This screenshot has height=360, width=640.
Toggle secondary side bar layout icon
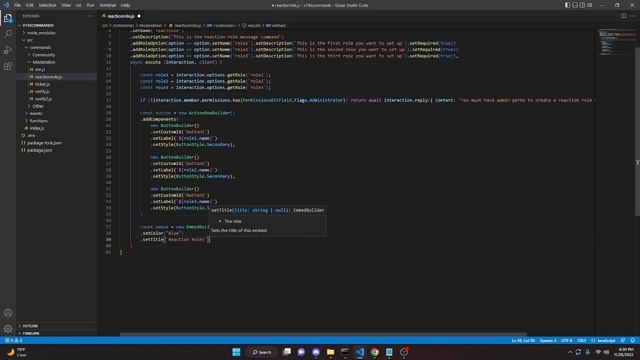click(582, 5)
